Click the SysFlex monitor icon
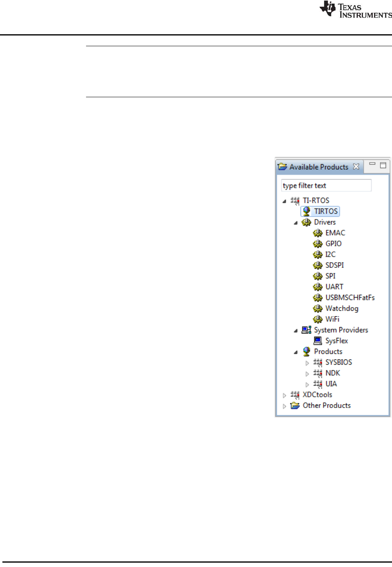392x567 pixels. 318,340
